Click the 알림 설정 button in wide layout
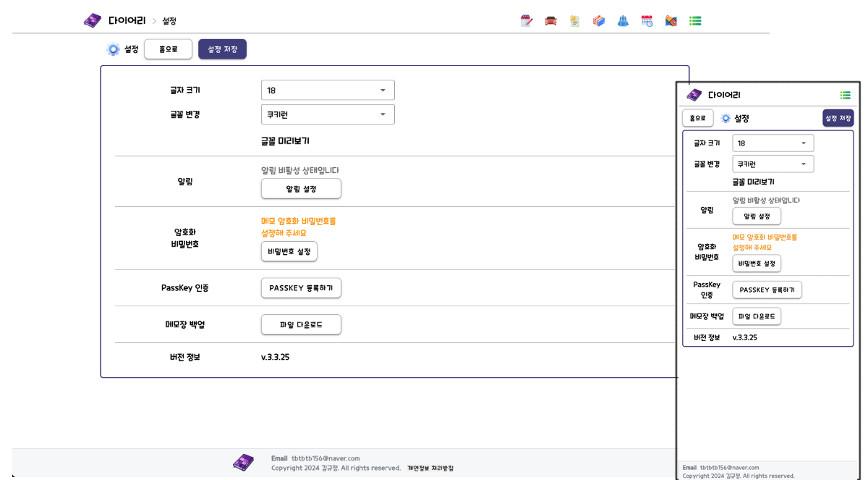The width and height of the screenshot is (868, 480). click(300, 189)
